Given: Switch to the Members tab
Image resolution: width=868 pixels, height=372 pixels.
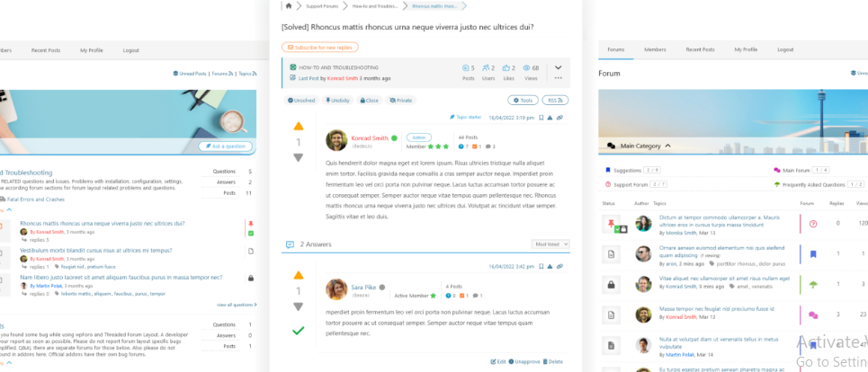Looking at the screenshot, I should tap(655, 49).
